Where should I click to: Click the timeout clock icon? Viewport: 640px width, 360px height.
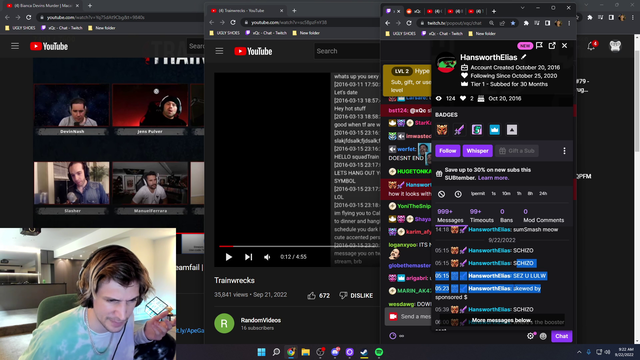(458, 194)
